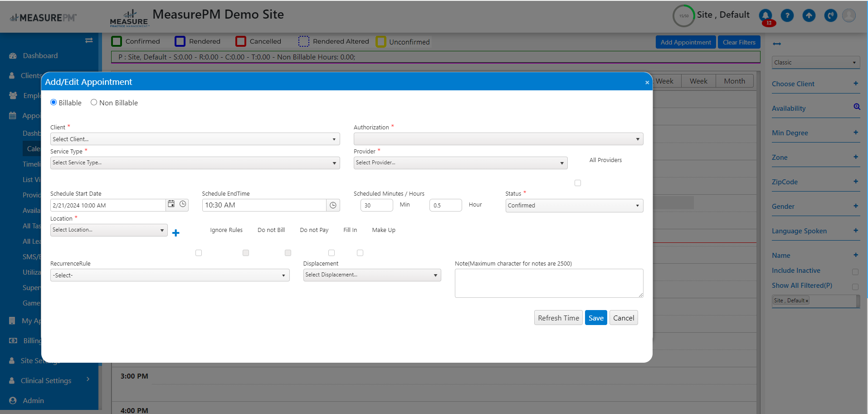
Task: Open the calendar picker for Schedule Start Date
Action: (x=171, y=204)
